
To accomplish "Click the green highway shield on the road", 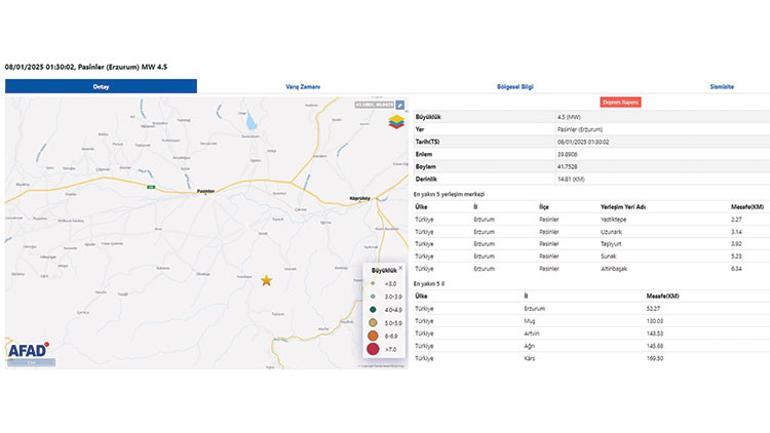I will tap(151, 187).
